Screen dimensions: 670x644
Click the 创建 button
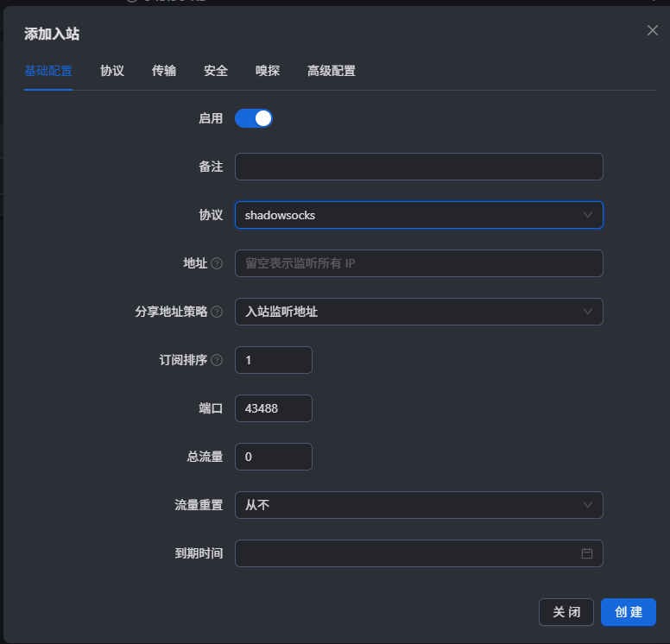629,612
